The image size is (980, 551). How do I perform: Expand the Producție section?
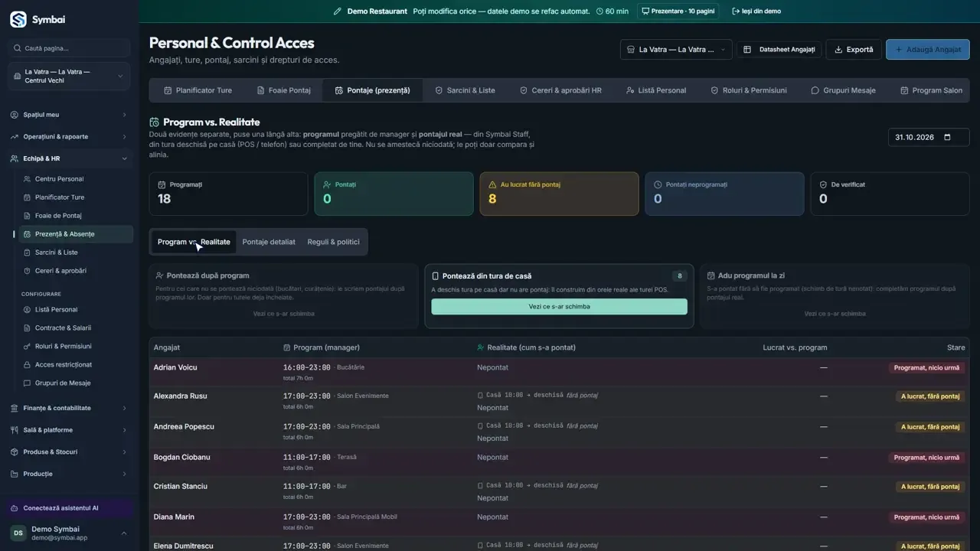tap(69, 474)
